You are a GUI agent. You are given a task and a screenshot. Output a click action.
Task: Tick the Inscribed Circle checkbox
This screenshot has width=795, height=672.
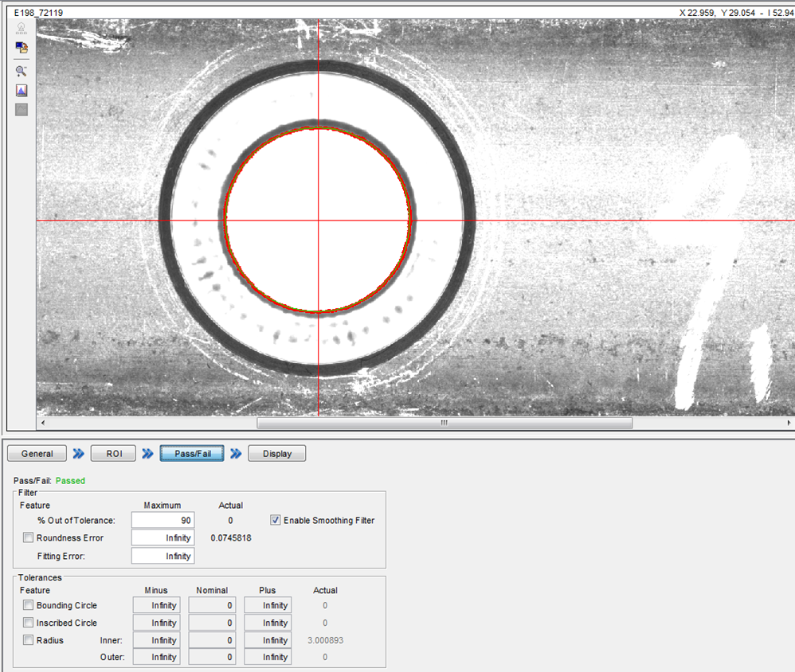pyautogui.click(x=29, y=623)
